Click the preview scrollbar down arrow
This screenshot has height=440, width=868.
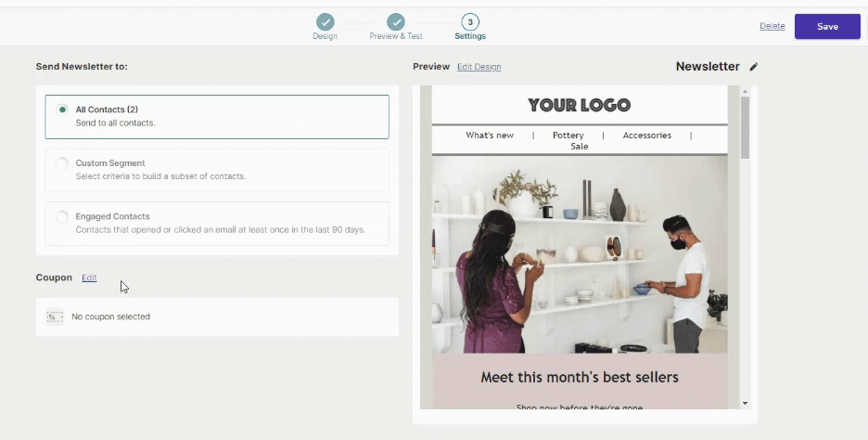click(x=745, y=404)
